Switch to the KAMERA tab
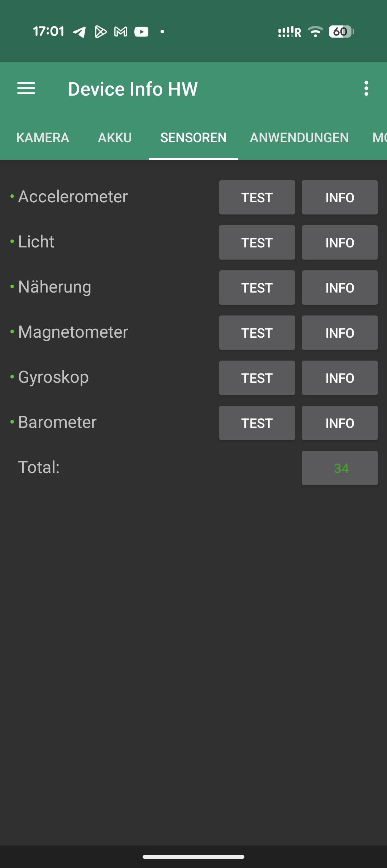387x868 pixels. coord(43,138)
